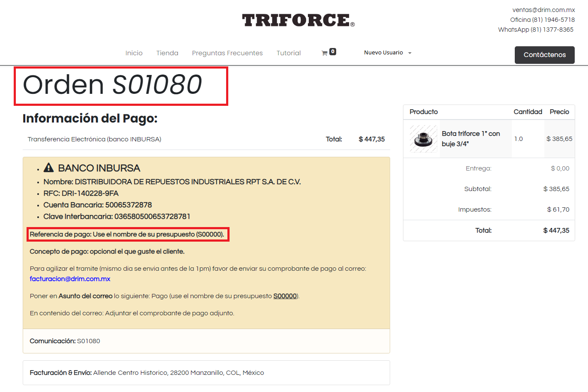The height and width of the screenshot is (392, 588).
Task: Open the Tienda menu item
Action: coord(167,53)
